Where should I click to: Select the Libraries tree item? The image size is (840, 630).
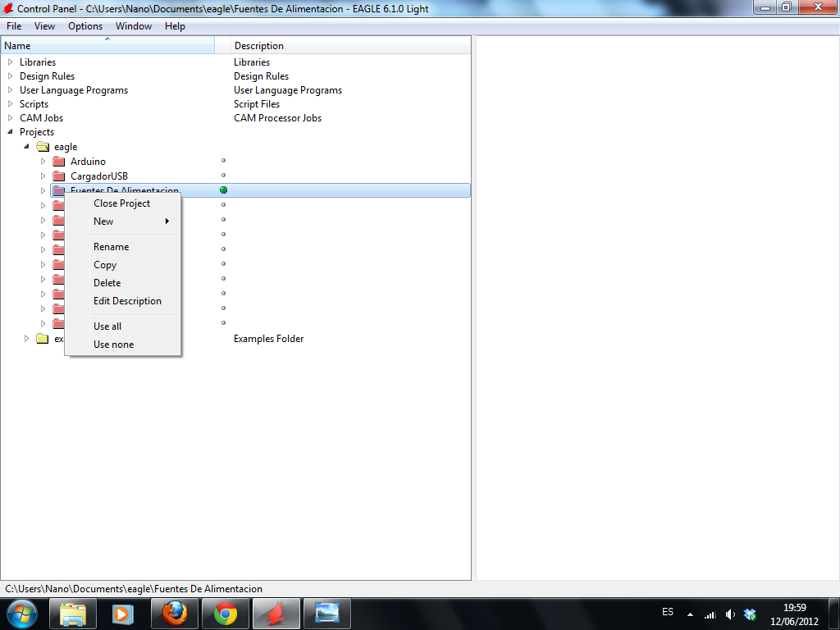[38, 62]
